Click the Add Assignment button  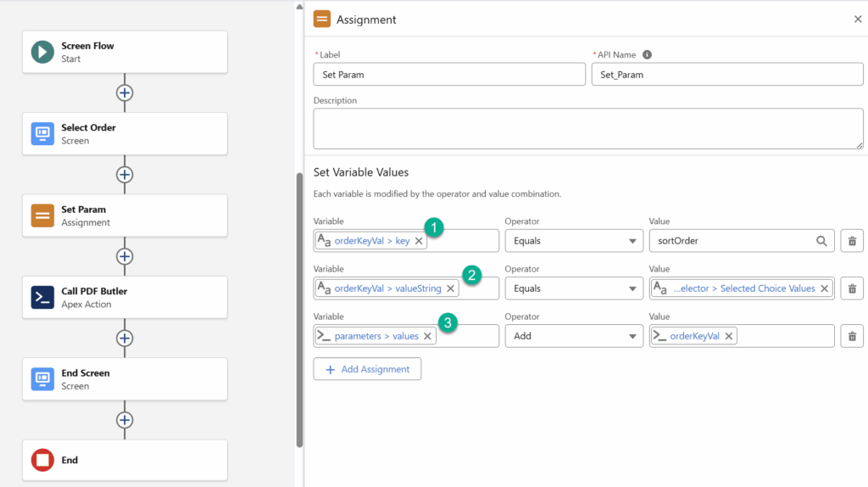(x=367, y=369)
